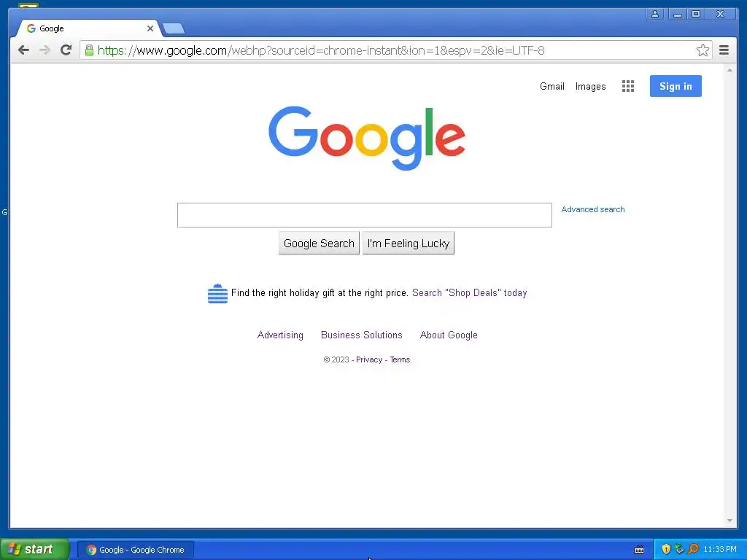Go back with the browser back arrow
The height and width of the screenshot is (560, 747).
pos(23,50)
